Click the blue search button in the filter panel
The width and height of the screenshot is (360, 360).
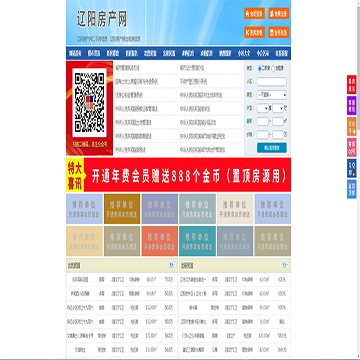tap(272, 148)
